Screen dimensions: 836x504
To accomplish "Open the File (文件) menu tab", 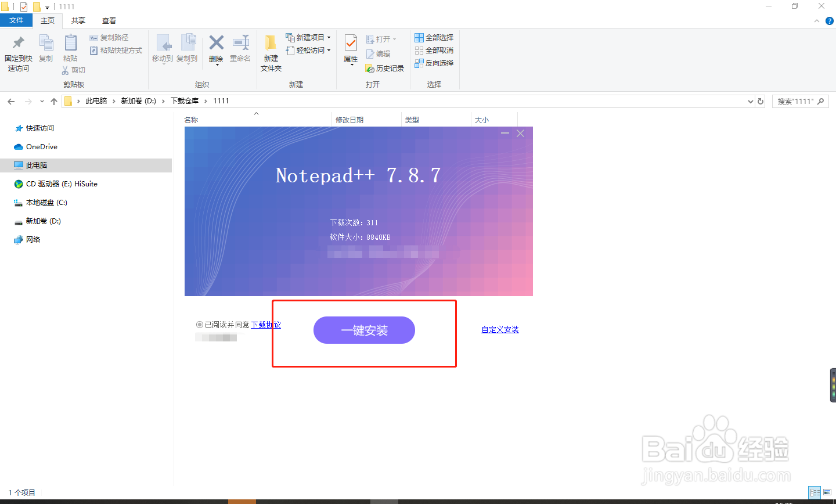I will click(x=16, y=20).
